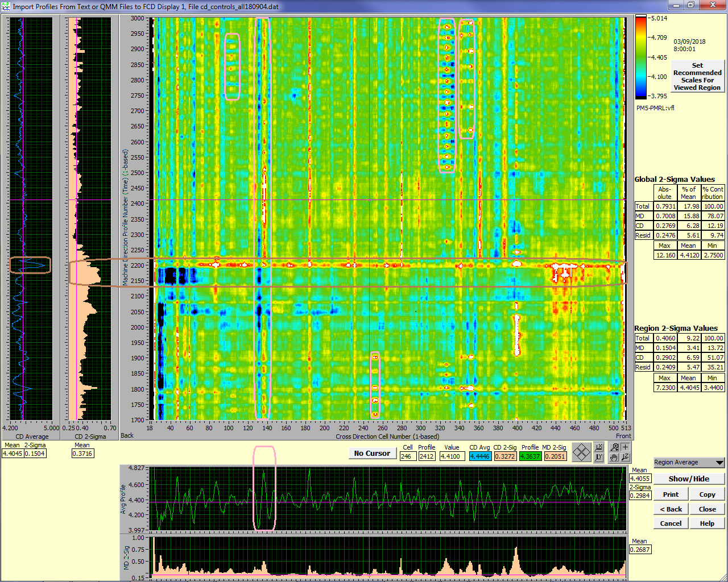The image size is (728, 582).
Task: Select the crosshair cursor tool icon
Action: point(625,447)
